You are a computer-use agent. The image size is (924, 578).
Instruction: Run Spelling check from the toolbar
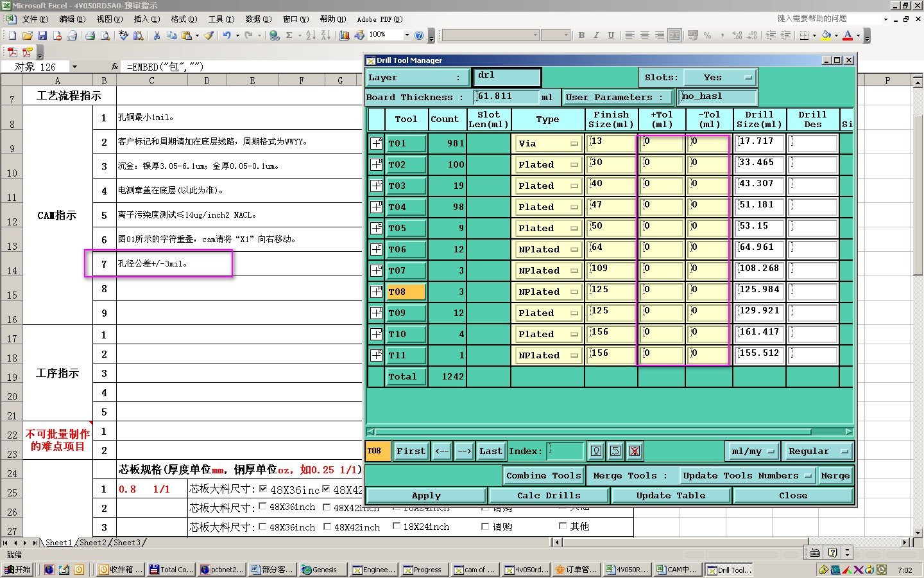(x=123, y=35)
